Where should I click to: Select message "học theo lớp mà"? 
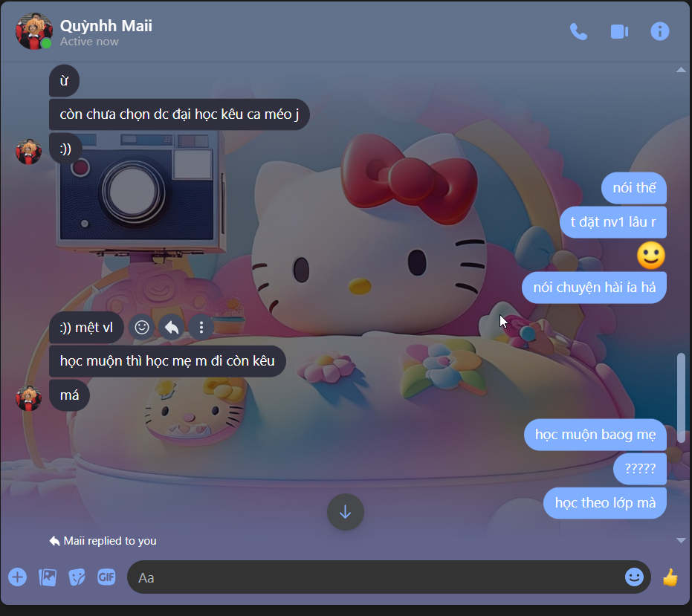(x=605, y=503)
